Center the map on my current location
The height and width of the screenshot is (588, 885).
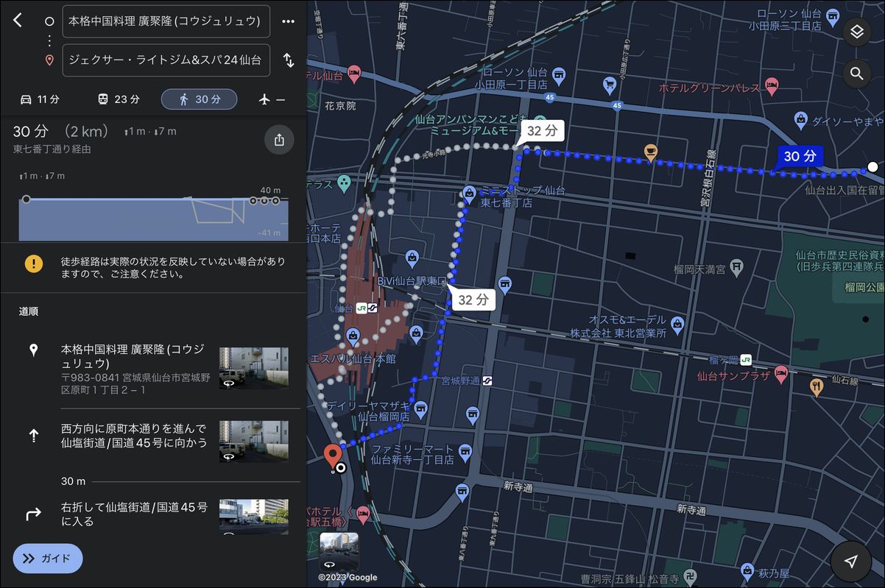851,562
